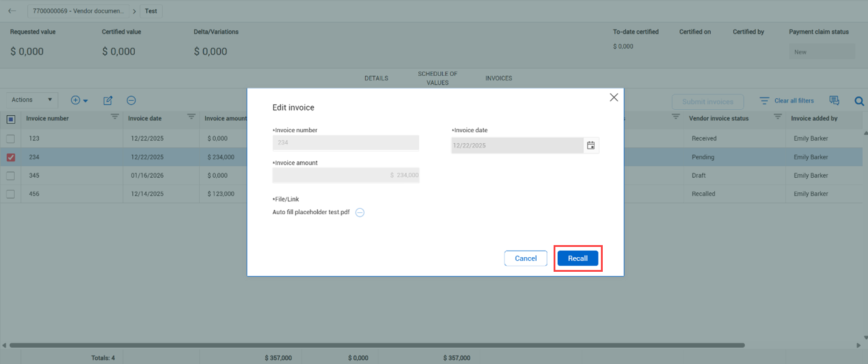The image size is (868, 364).
Task: Check the box for invoice 456
Action: (x=10, y=194)
